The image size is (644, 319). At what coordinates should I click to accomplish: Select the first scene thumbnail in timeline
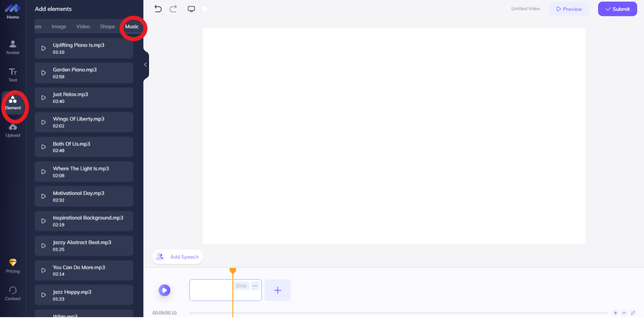pos(225,290)
